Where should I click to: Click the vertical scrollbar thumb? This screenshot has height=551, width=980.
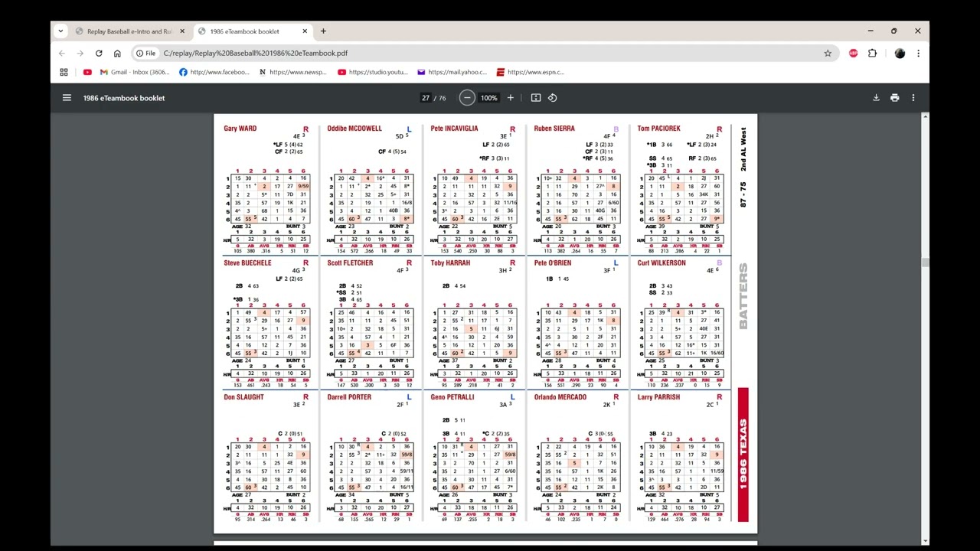click(x=925, y=262)
